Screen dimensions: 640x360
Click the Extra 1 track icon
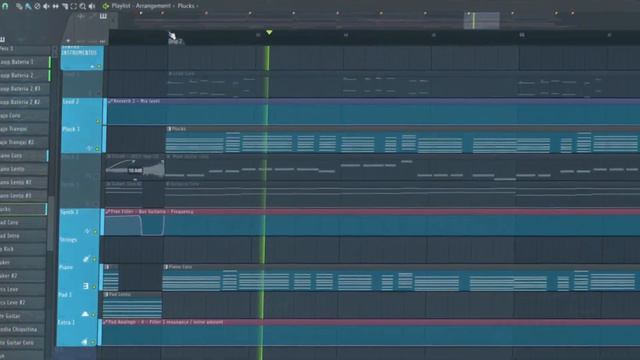(84, 342)
